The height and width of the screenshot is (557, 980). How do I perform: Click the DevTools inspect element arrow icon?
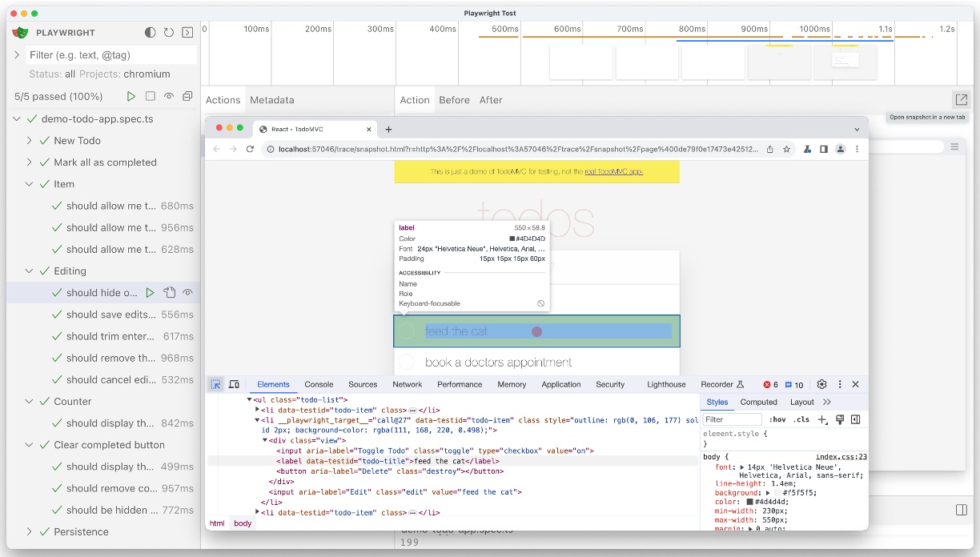click(x=216, y=384)
